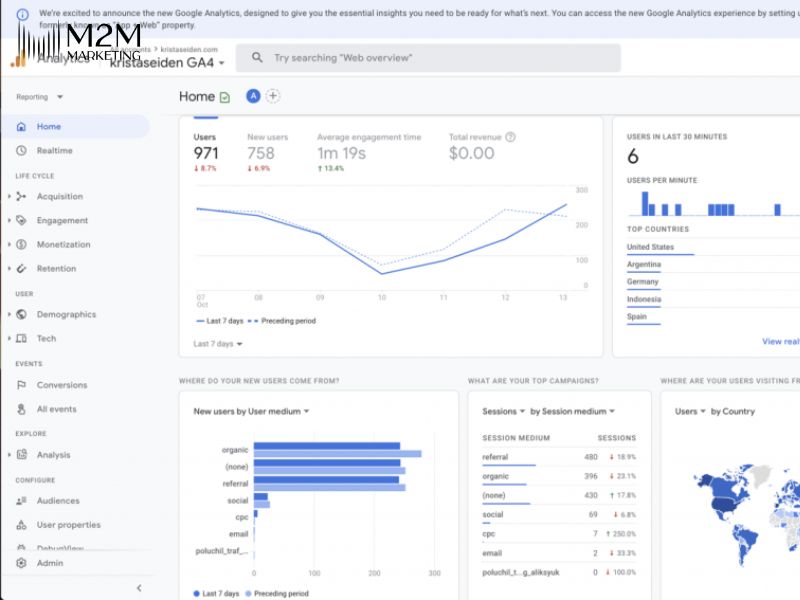Click the Demographics globe icon
Image resolution: width=800 pixels, height=600 pixels.
21,314
